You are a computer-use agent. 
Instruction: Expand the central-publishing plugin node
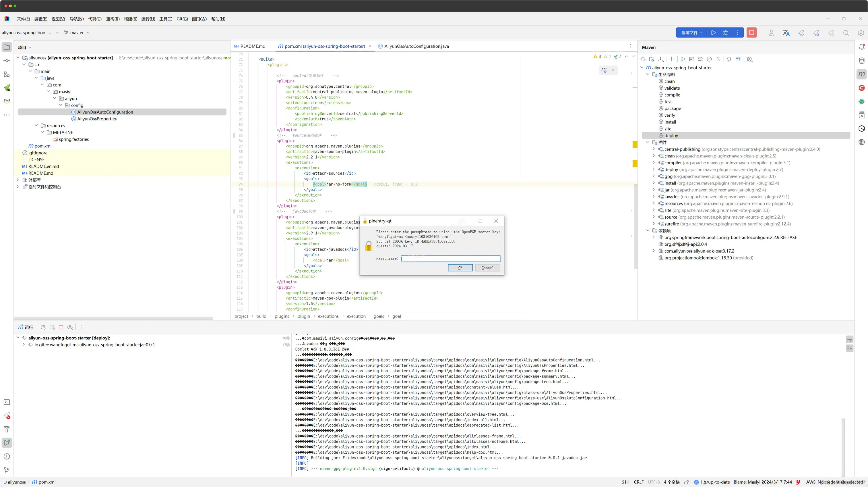[x=654, y=149]
